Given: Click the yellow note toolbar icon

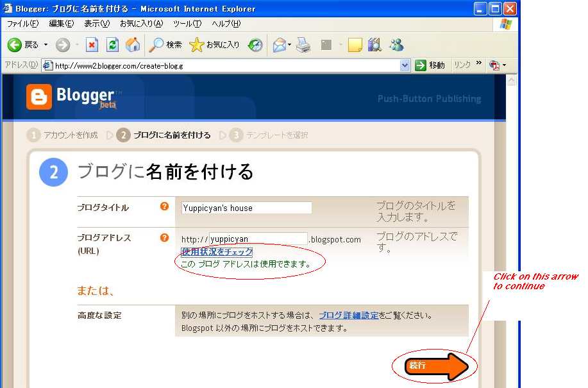Looking at the screenshot, I should pyautogui.click(x=355, y=45).
